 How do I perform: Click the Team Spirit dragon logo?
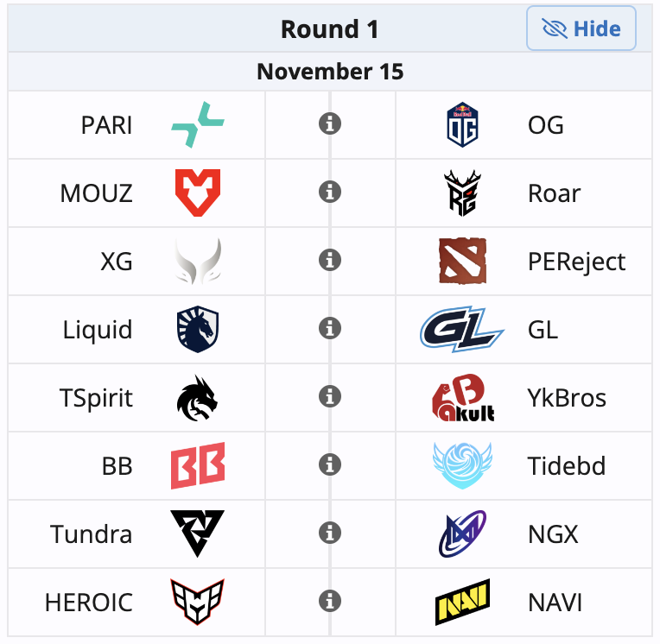tap(197, 397)
